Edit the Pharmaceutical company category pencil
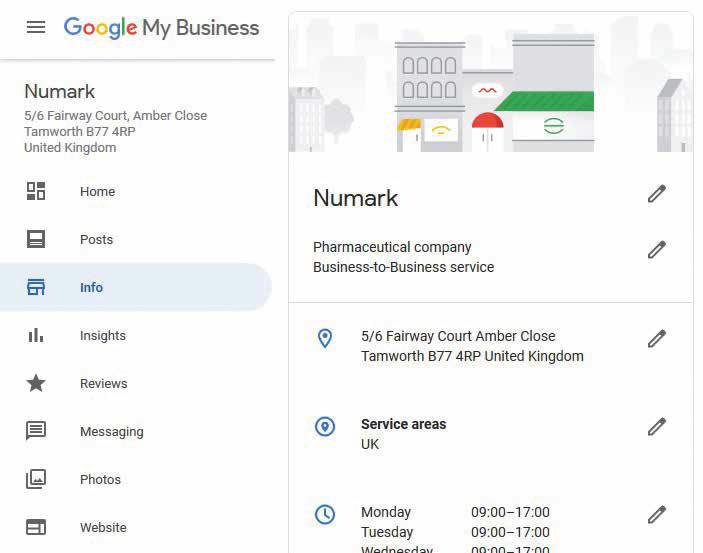 (x=656, y=250)
